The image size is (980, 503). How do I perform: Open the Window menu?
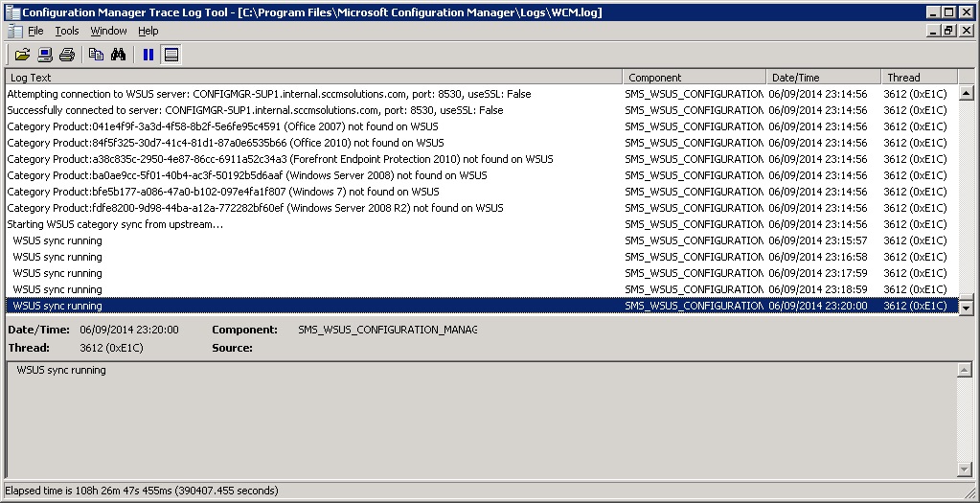click(108, 31)
